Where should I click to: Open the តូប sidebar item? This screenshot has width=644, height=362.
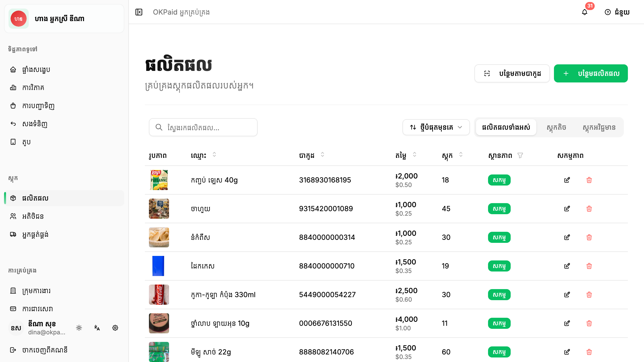pyautogui.click(x=64, y=142)
